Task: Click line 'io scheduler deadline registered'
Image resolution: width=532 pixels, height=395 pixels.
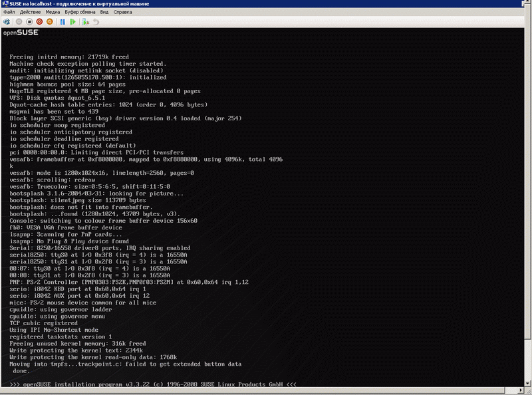Action: click(x=64, y=139)
